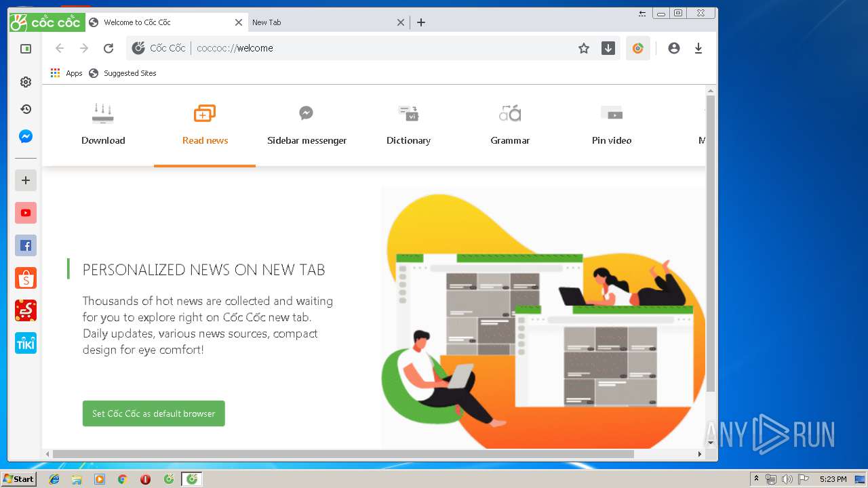Click the Cốc Cốc logo menu button

(47, 22)
